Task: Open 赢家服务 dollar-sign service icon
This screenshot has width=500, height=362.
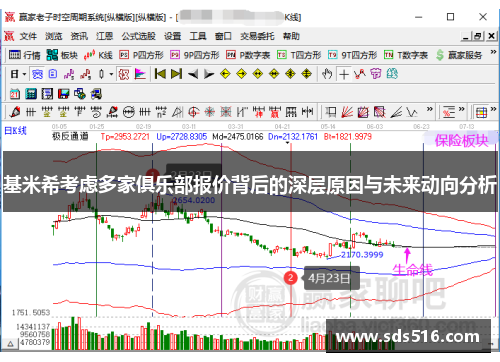Action: click(x=459, y=55)
